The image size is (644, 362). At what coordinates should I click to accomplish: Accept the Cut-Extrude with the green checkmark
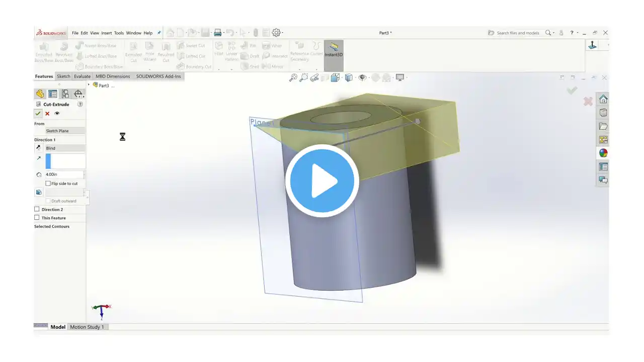coord(38,114)
